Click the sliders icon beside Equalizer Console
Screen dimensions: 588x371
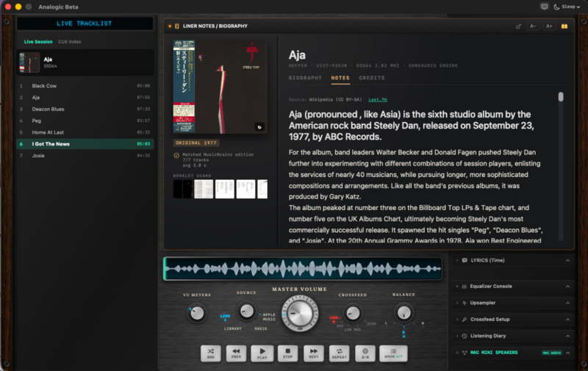coord(465,287)
